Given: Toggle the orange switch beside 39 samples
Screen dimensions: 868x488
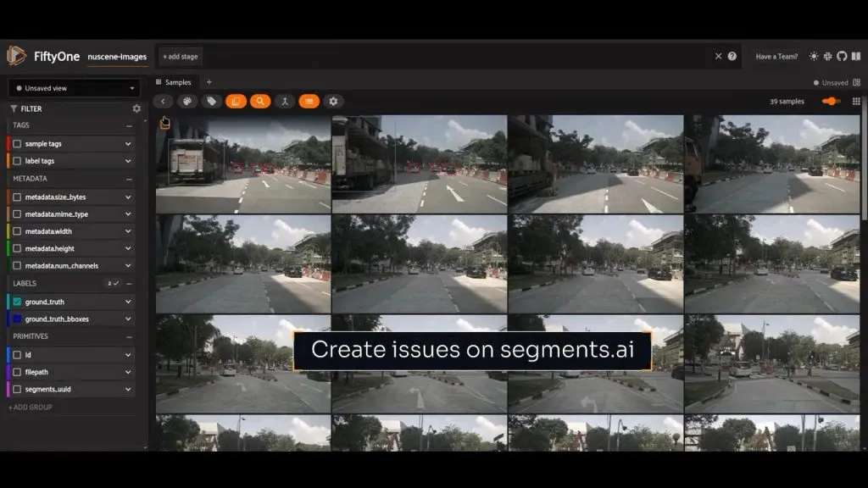Looking at the screenshot, I should pyautogui.click(x=831, y=102).
